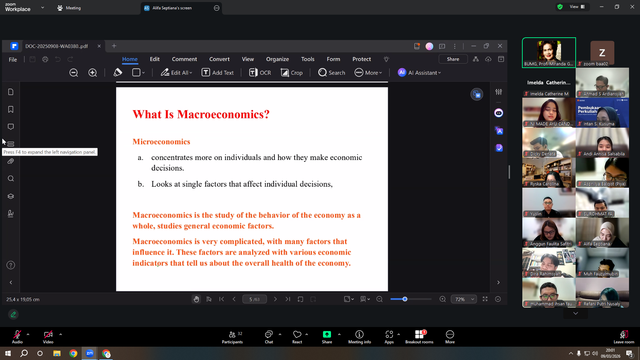640x360 pixels.
Task: Expand more participants chevron below video tiles
Action: 576,313
